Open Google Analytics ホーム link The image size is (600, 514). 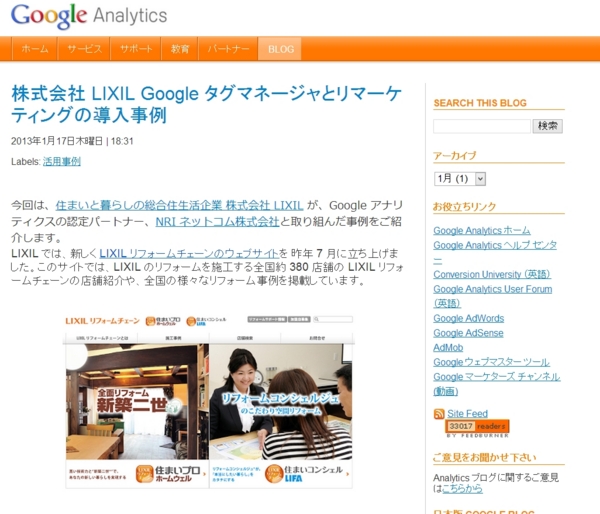(x=482, y=230)
